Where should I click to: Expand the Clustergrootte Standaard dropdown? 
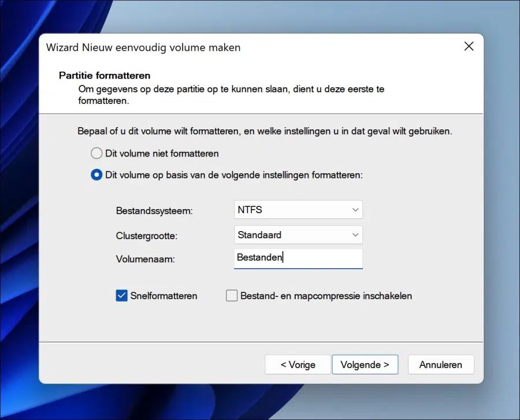coord(298,235)
